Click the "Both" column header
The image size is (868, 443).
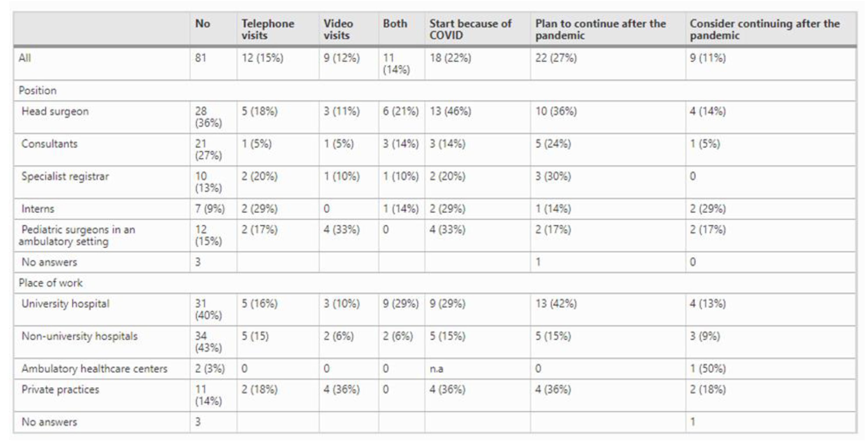(395, 24)
